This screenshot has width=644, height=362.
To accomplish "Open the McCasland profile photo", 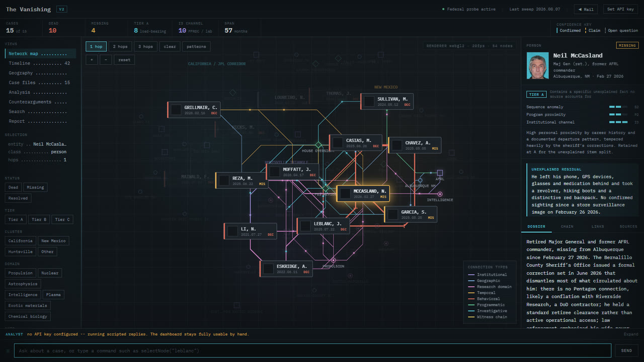I will coord(538,66).
